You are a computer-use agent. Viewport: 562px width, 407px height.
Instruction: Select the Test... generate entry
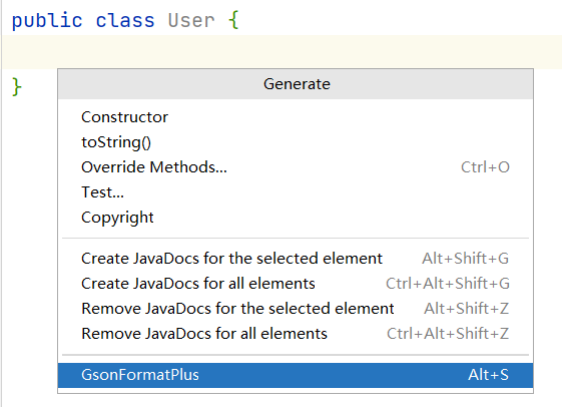click(x=295, y=192)
